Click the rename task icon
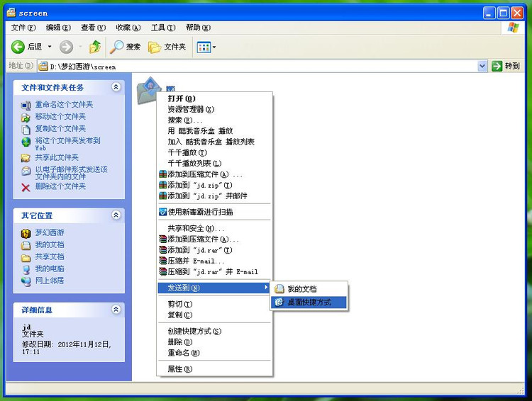Viewport: 532px width, 401px height. [26, 106]
